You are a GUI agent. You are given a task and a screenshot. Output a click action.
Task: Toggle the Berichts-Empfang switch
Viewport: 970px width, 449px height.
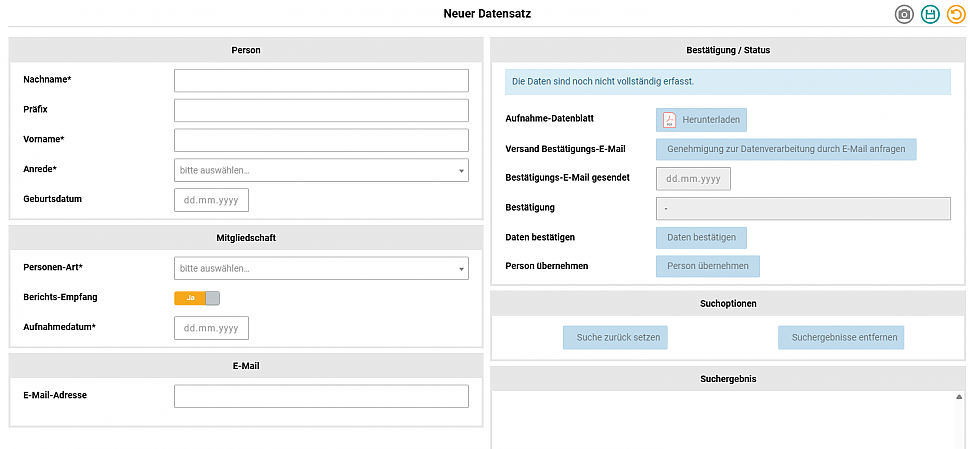(x=196, y=298)
